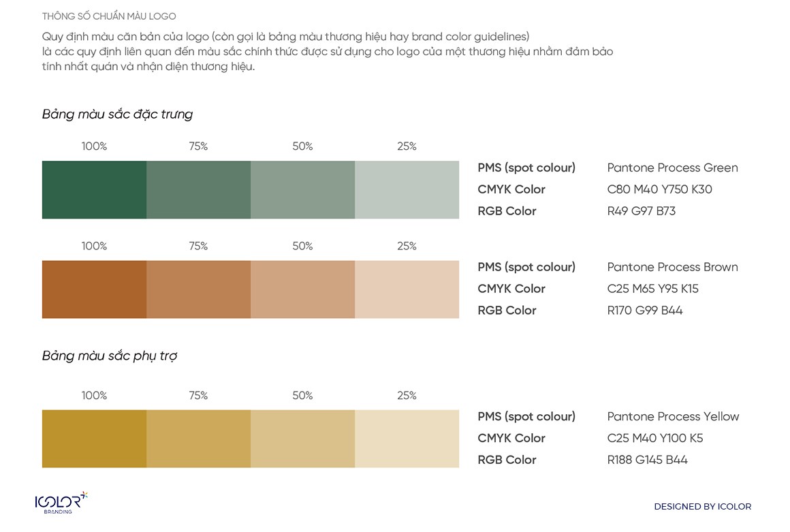Screen dimensions: 790x532
Task: Choose the 50% green swatch
Action: tap(302, 190)
